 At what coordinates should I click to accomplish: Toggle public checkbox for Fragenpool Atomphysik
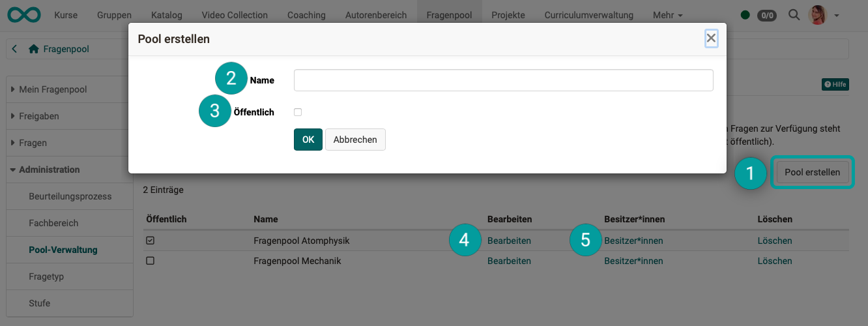151,241
